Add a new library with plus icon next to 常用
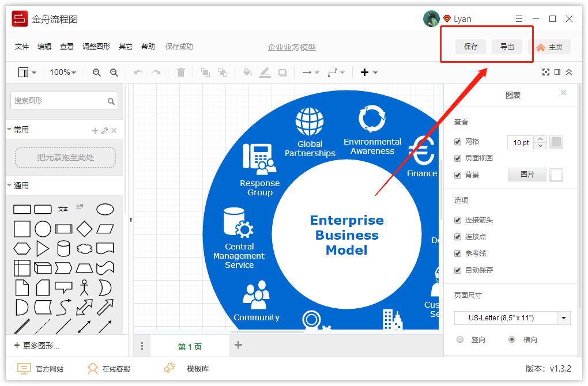The width and height of the screenshot is (588, 386). 95,130
